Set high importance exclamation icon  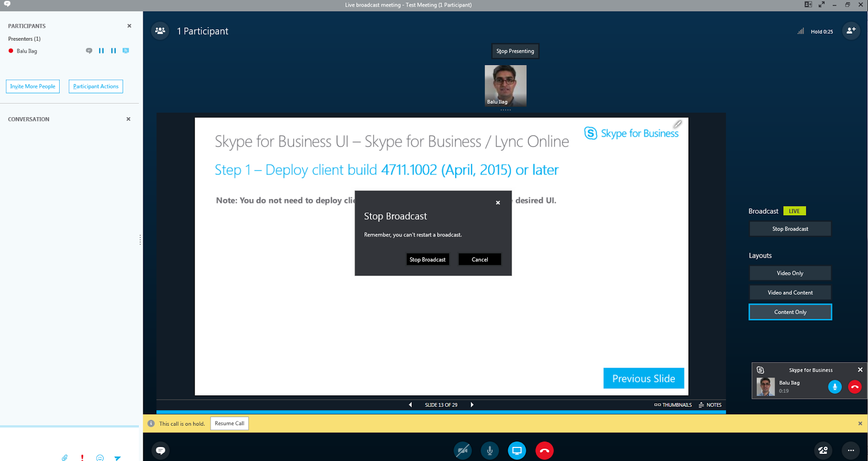pyautogui.click(x=82, y=458)
